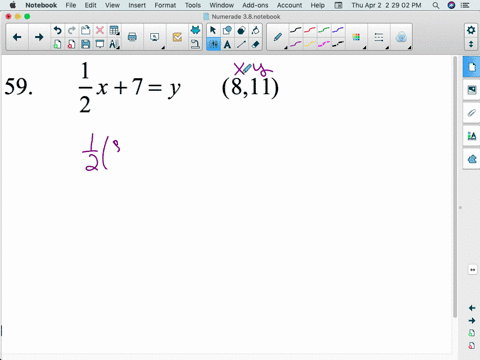The height and width of the screenshot is (360, 480).
Task: Select the Text tool letter A
Action: [227, 44]
